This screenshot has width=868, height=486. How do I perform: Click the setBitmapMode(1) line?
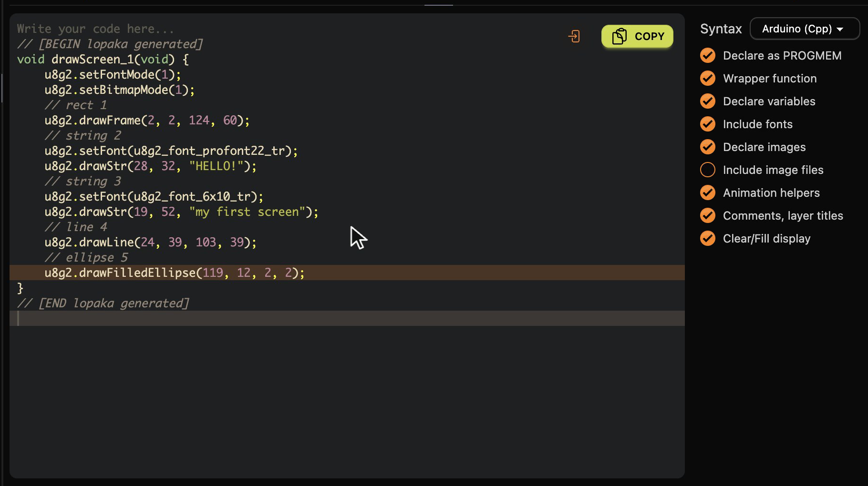(x=120, y=90)
